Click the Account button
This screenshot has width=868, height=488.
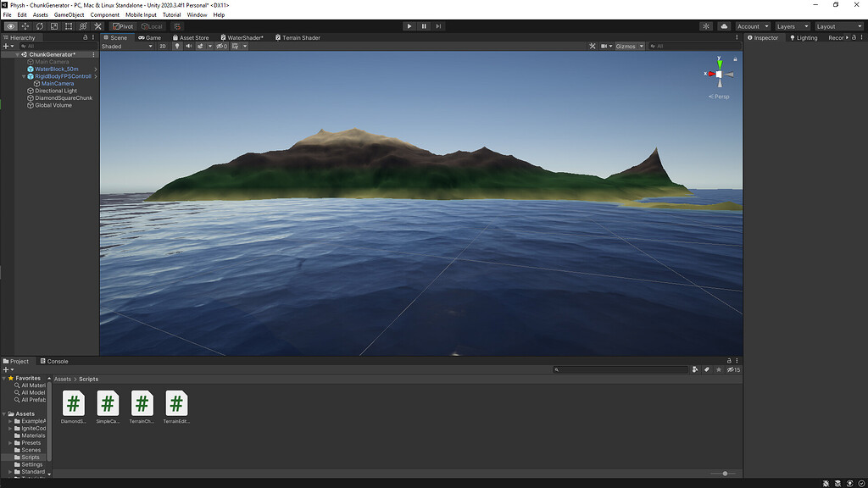pyautogui.click(x=749, y=26)
